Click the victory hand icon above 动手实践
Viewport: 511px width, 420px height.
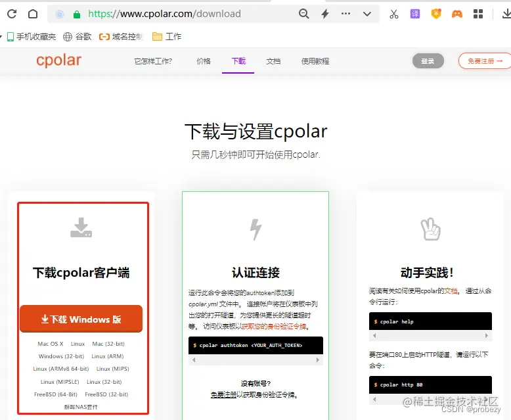430,229
